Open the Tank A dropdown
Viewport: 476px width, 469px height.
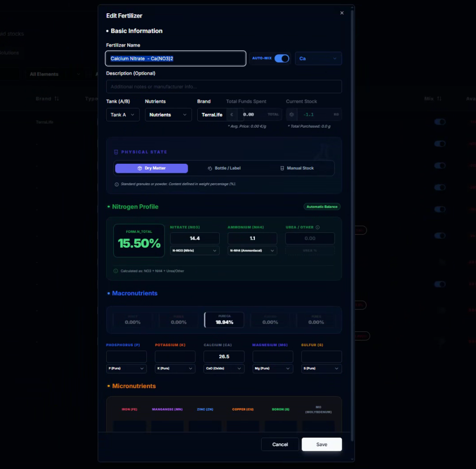coord(122,115)
